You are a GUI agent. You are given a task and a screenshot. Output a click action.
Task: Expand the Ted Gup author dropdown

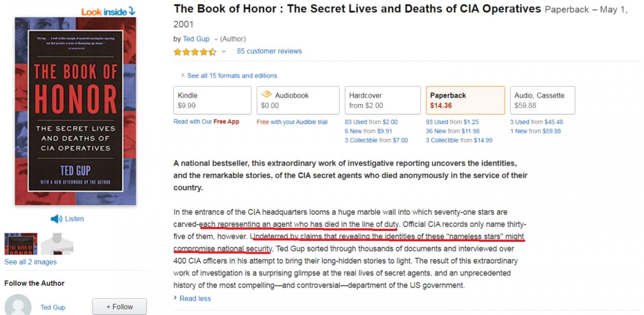pyautogui.click(x=216, y=39)
